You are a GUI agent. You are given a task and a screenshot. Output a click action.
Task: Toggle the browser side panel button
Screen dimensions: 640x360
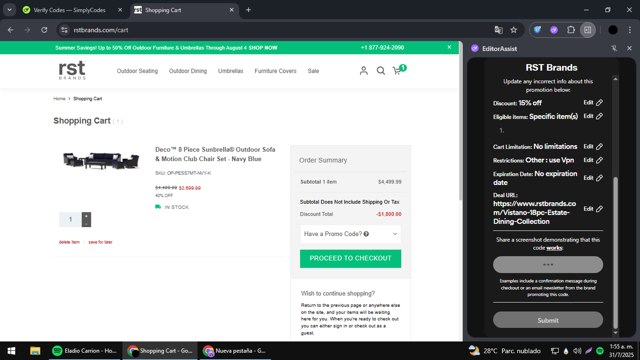click(588, 30)
